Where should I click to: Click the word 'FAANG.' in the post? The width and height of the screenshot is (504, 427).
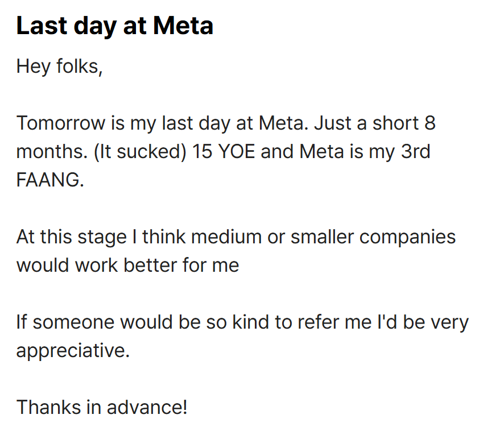pyautogui.click(x=50, y=180)
